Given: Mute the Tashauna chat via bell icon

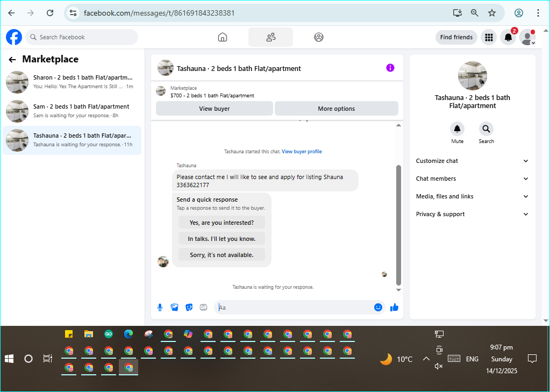Looking at the screenshot, I should click(457, 129).
